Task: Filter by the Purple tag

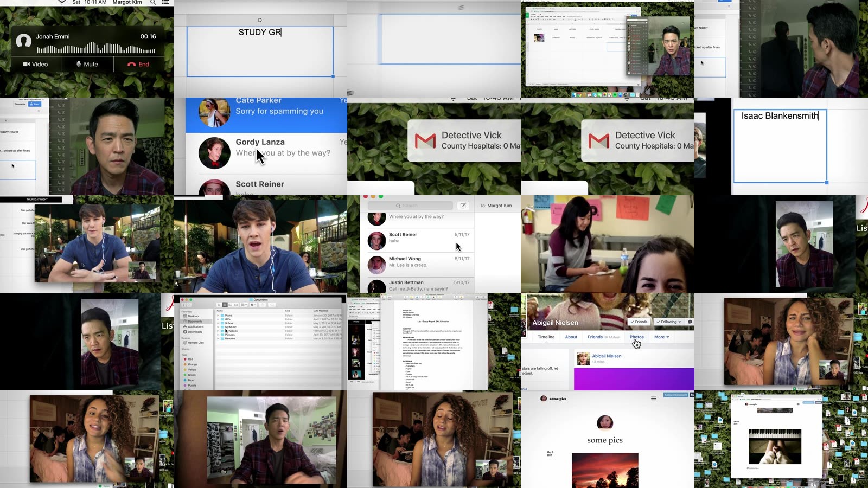Action: (190, 386)
